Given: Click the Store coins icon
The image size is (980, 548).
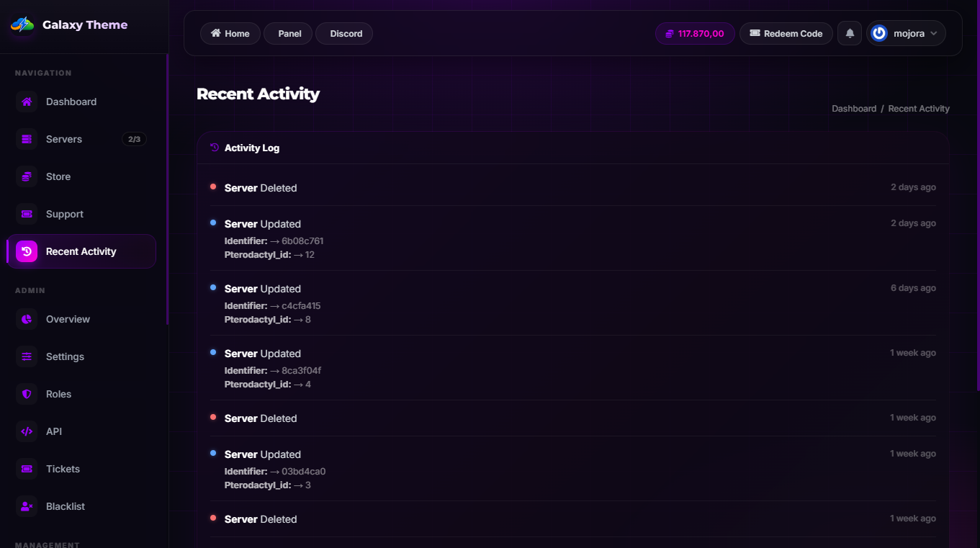Looking at the screenshot, I should coord(27,176).
